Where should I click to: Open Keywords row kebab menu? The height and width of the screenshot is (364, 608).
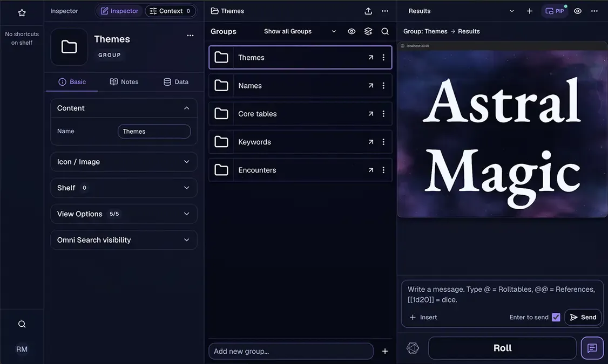383,142
